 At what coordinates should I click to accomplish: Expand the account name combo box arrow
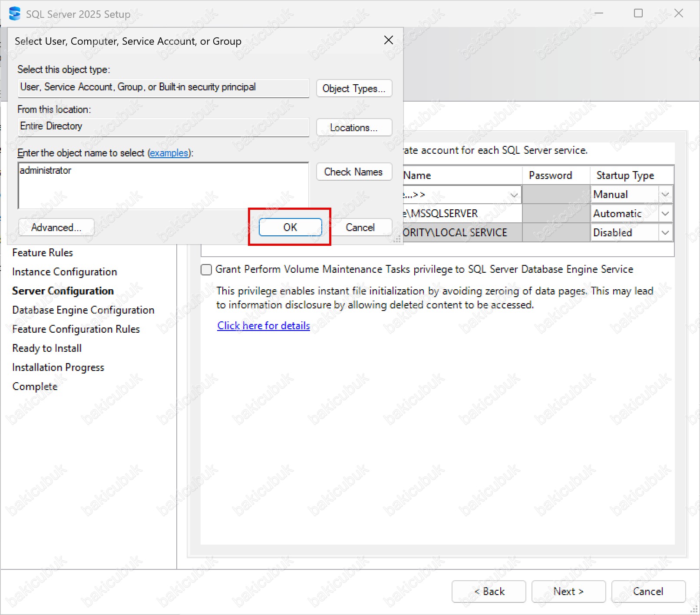click(514, 195)
